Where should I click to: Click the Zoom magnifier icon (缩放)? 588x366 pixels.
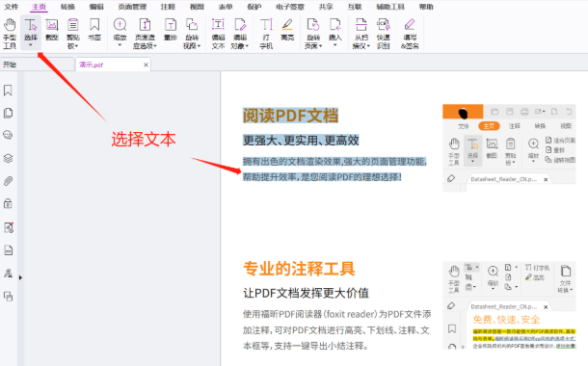(x=120, y=25)
